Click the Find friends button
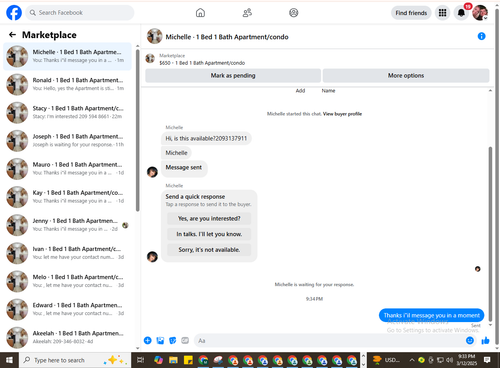Viewport: 500px width, 368px height. coord(411,13)
